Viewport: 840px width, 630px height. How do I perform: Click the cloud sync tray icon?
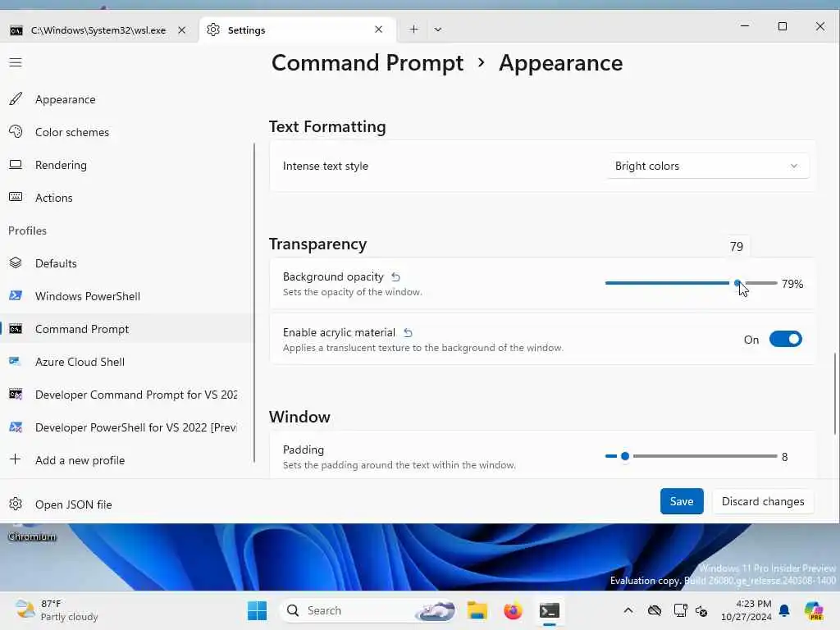654,610
